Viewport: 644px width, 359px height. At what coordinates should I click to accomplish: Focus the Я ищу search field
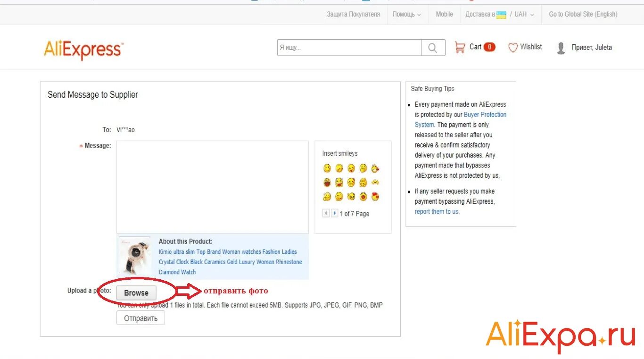click(x=349, y=48)
